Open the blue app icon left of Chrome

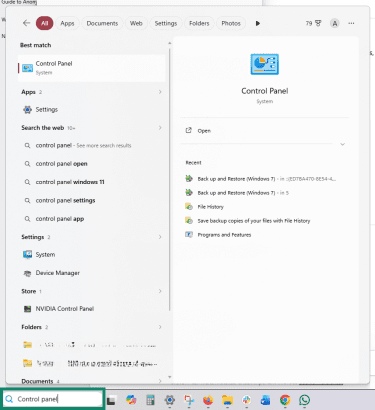click(266, 400)
